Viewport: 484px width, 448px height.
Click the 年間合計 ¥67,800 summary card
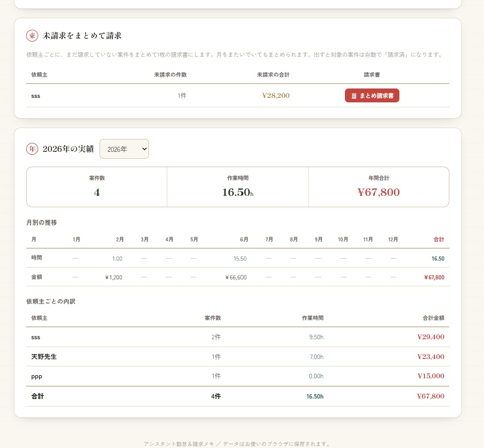point(379,187)
